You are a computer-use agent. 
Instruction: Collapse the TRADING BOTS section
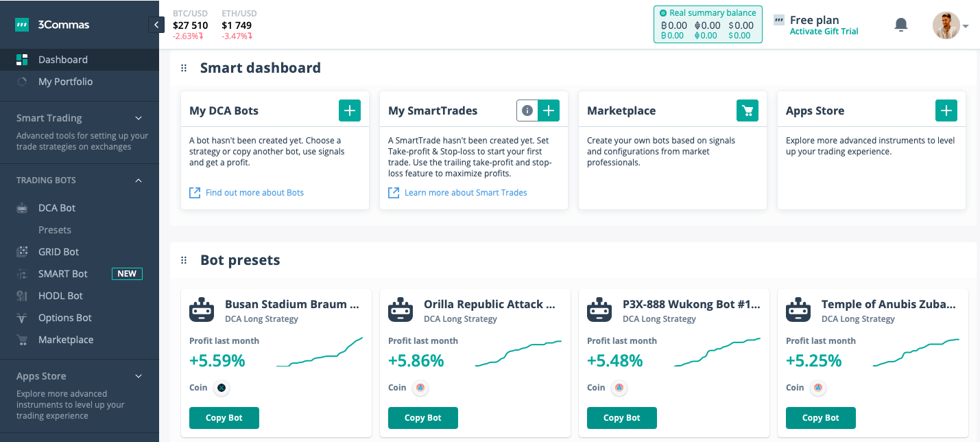[x=138, y=180]
